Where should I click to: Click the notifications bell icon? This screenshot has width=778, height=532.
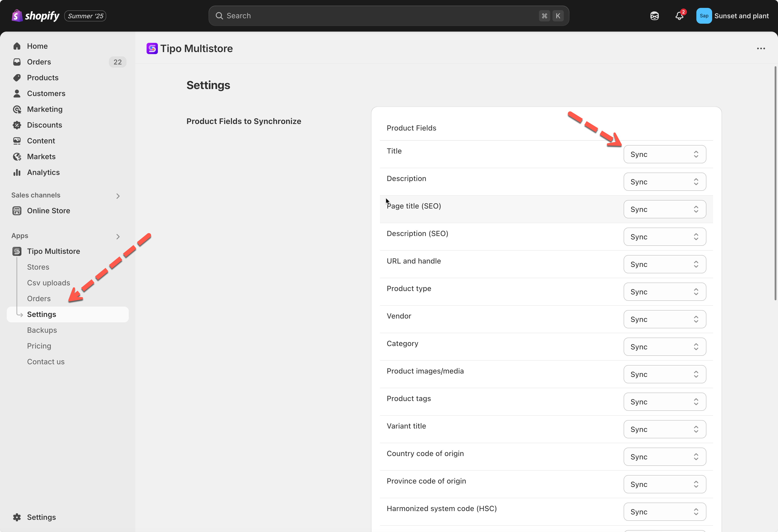click(679, 16)
